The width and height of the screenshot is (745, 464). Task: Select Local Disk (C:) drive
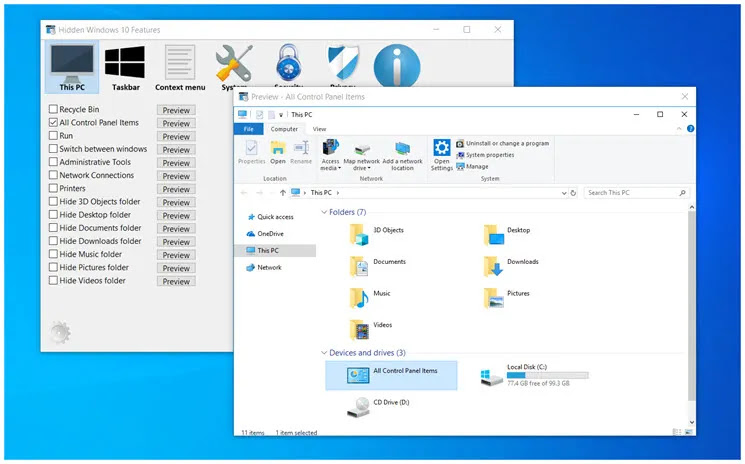pos(534,375)
